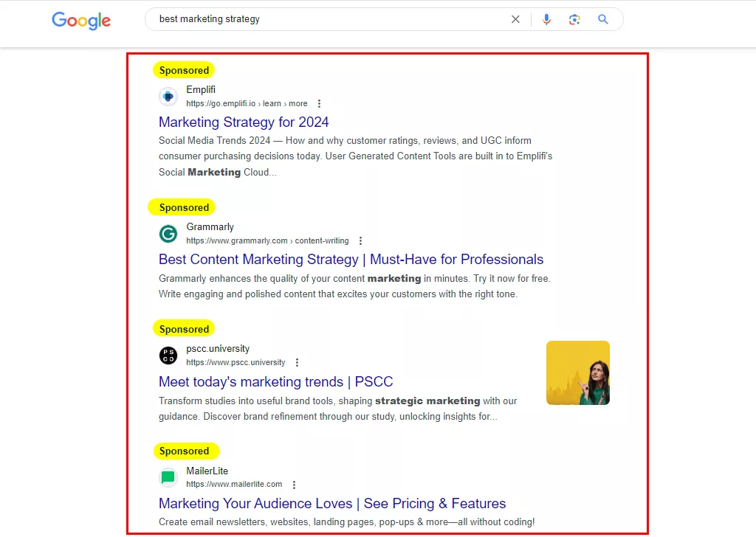
Task: Open Google Lens image search icon
Action: (x=574, y=19)
